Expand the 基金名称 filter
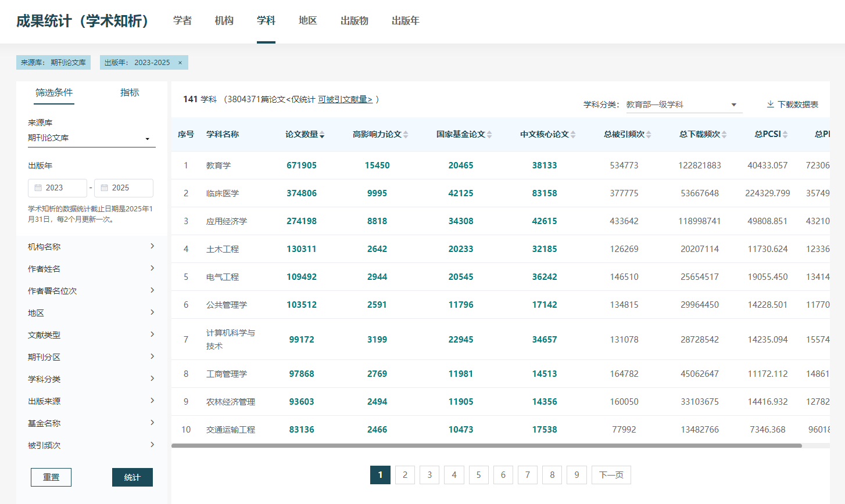The height and width of the screenshot is (504, 845). coord(92,423)
